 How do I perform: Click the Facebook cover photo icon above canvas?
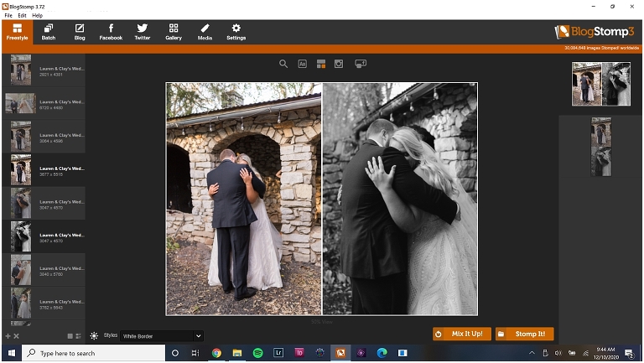point(361,64)
